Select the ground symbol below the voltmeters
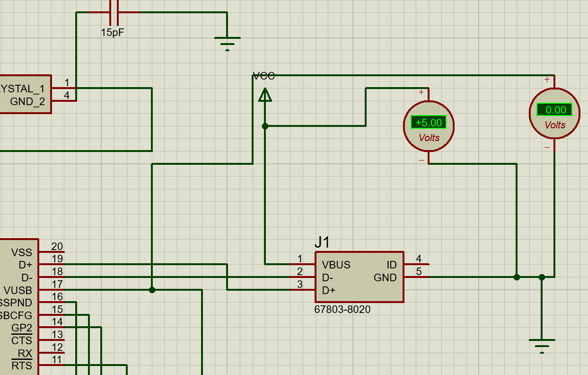This screenshot has height=375, width=588. [542, 346]
